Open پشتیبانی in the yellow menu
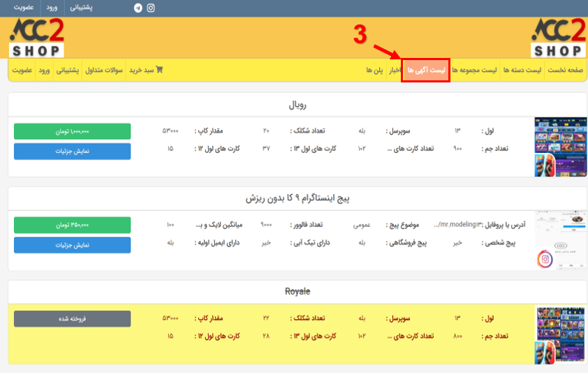Viewport: 588px width, 373px height. [x=68, y=70]
